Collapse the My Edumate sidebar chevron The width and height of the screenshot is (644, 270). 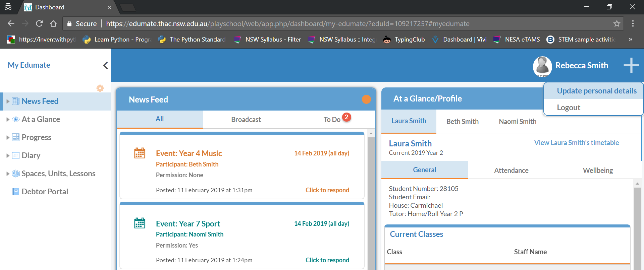pos(105,65)
